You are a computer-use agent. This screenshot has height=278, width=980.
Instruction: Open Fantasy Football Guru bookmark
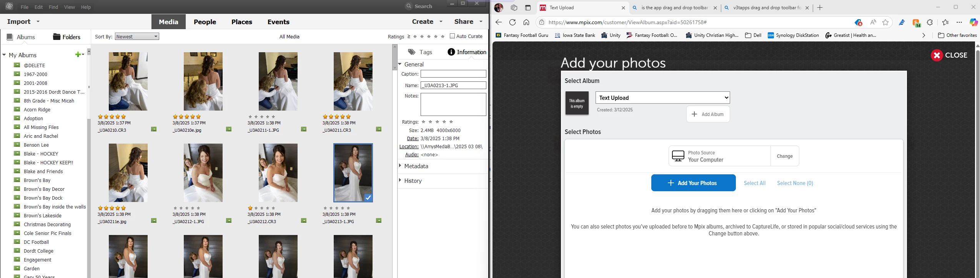point(522,35)
